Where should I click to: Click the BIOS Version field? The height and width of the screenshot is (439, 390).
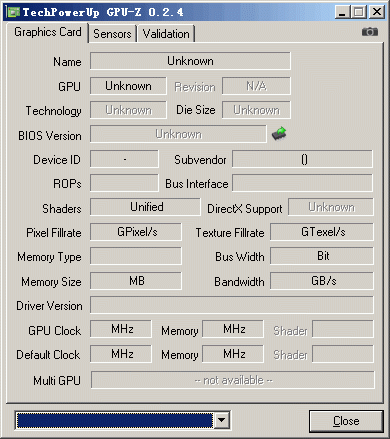(x=178, y=134)
